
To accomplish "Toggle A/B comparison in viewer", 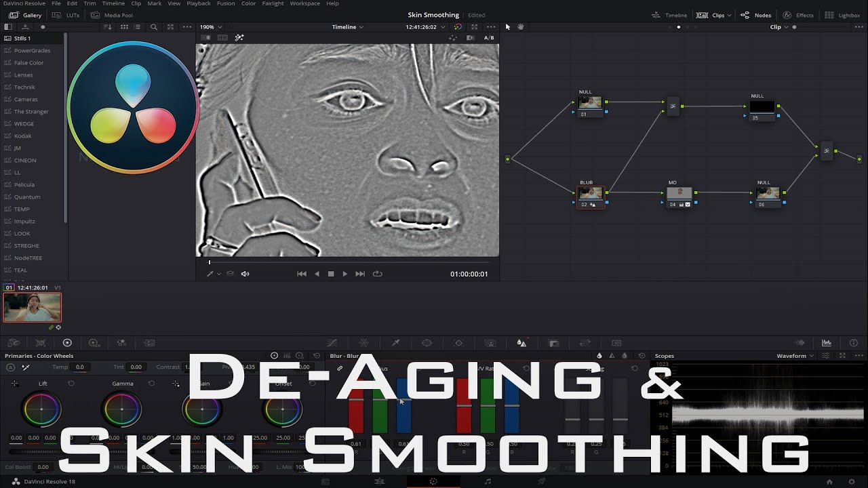I will (x=489, y=38).
